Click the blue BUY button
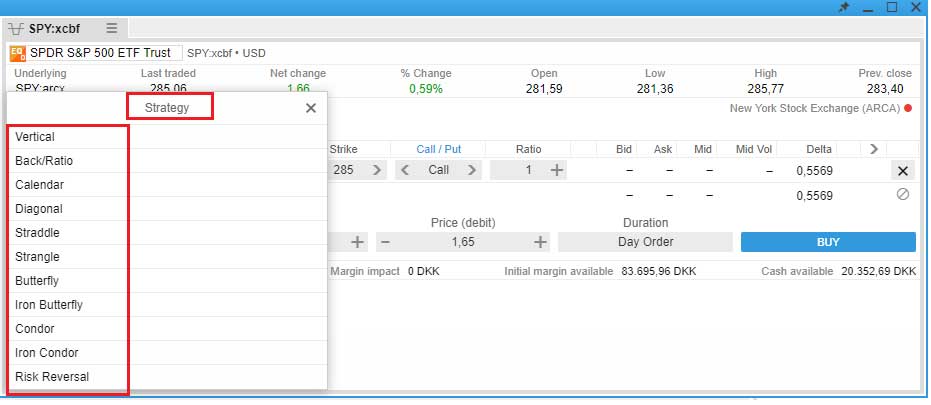931x405 pixels. pyautogui.click(x=828, y=242)
